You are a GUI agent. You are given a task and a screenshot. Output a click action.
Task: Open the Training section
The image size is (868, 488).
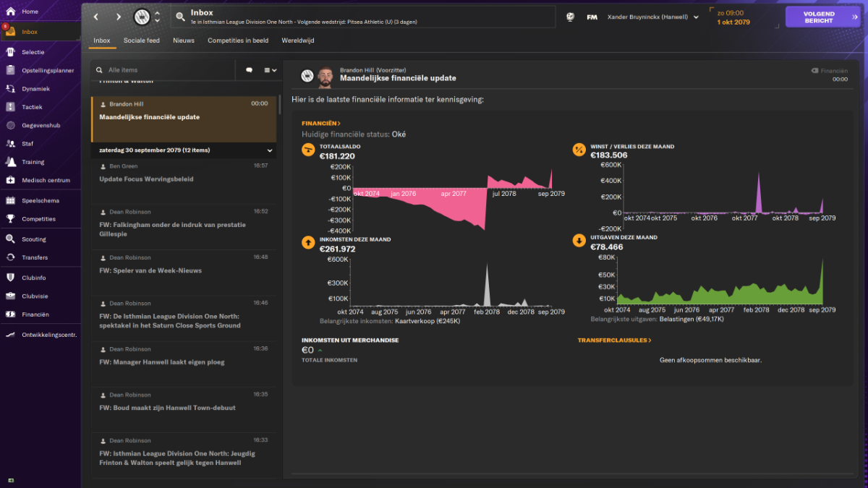(x=41, y=162)
